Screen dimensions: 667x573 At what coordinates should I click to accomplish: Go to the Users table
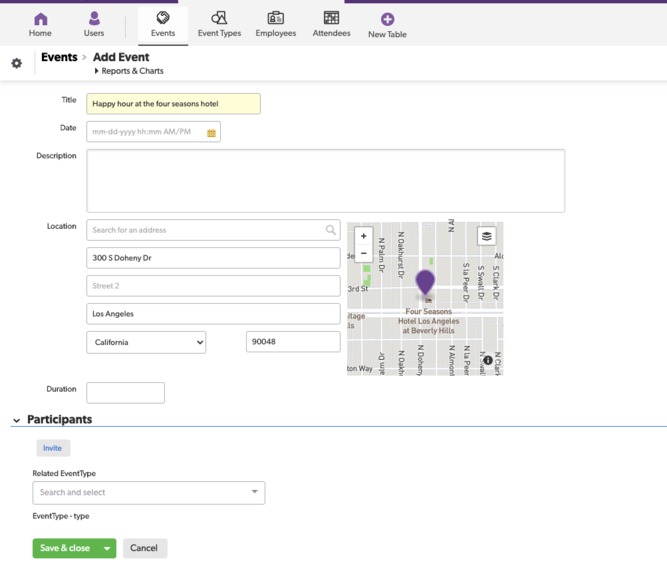click(x=94, y=25)
